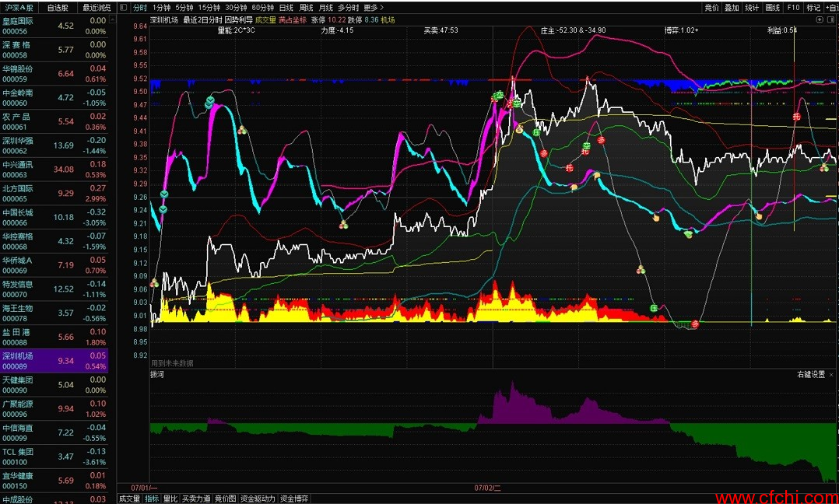Open the 多分时 multi-day intraday view
The image size is (839, 504).
349,8
